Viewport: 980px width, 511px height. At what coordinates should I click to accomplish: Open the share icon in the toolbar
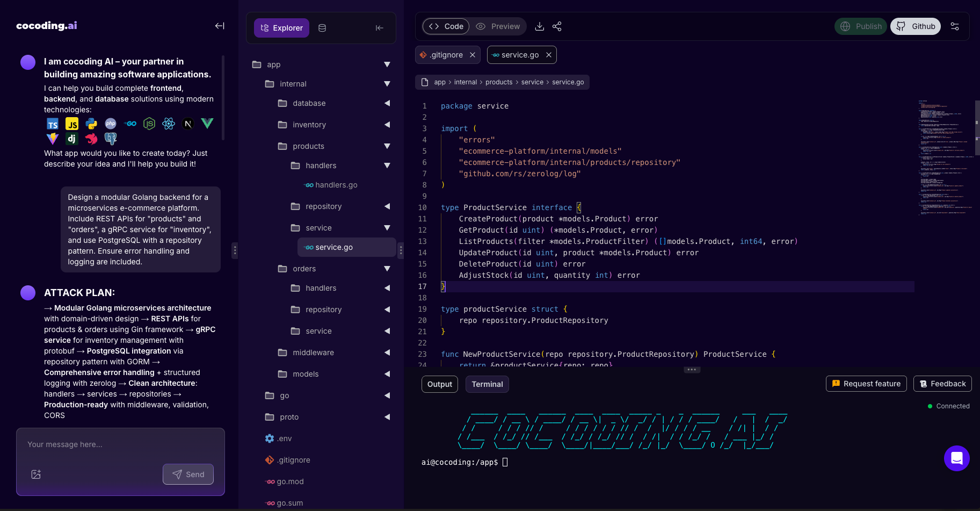[x=557, y=26]
